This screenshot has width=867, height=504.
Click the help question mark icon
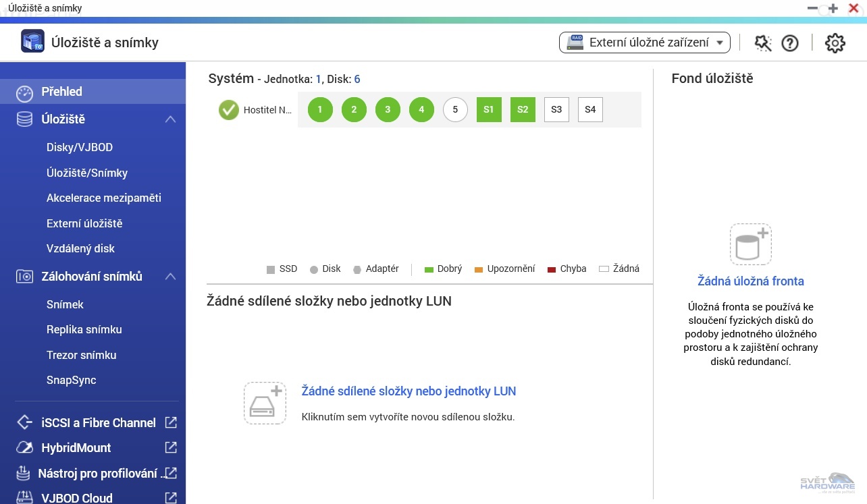tap(790, 43)
